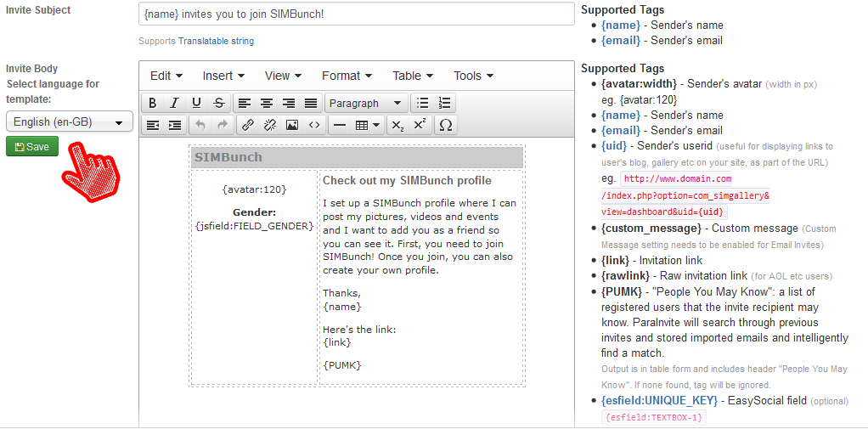Click the {avatar:120} placeholder in template

point(254,189)
